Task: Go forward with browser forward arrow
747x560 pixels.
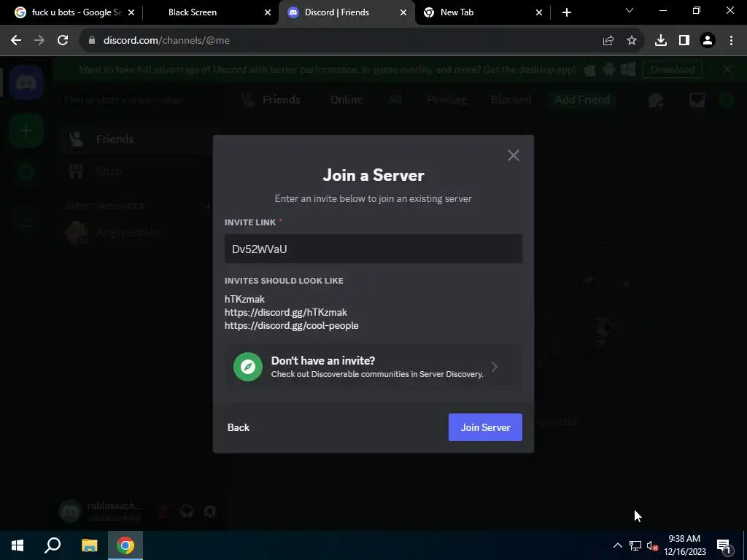Action: (39, 41)
